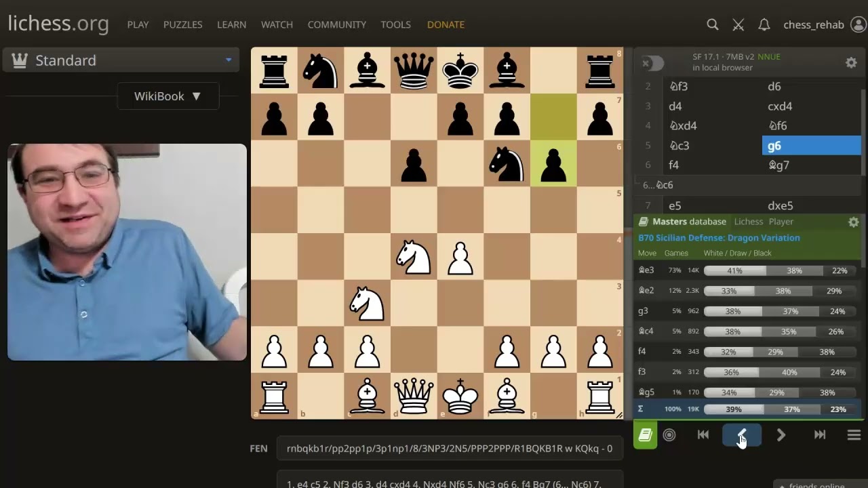Start practice with the computer target icon

point(669,435)
